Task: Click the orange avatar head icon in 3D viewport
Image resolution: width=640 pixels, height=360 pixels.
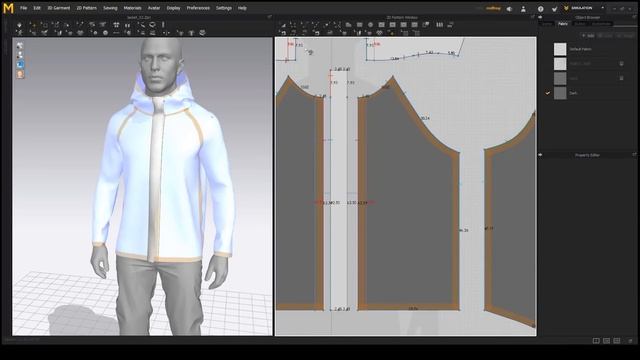Action: [x=20, y=74]
